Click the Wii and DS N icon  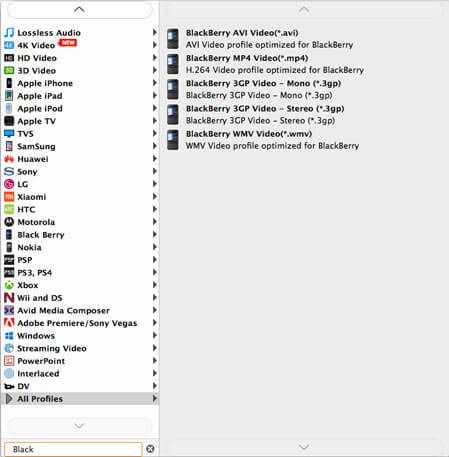(9, 298)
